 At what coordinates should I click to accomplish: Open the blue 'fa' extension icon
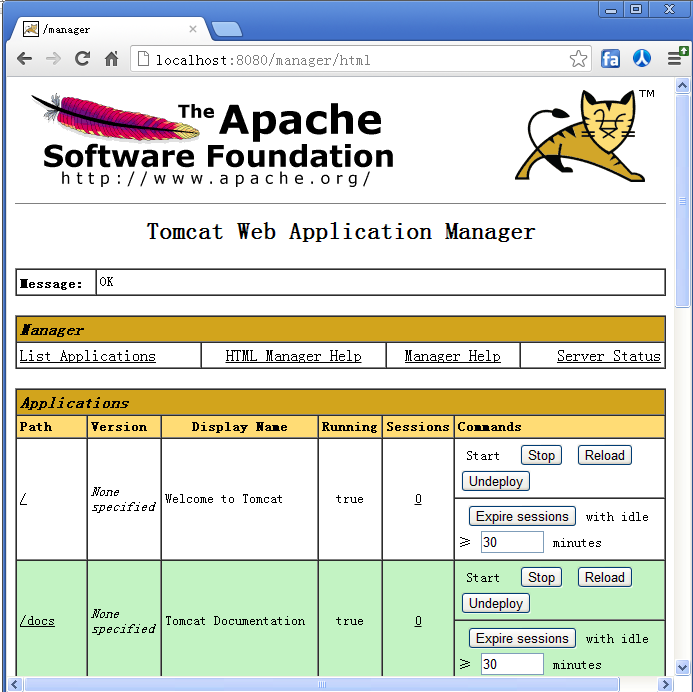(610, 58)
